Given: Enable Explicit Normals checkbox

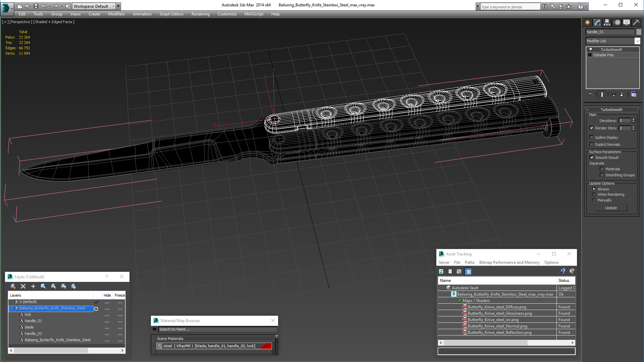Looking at the screenshot, I should point(592,144).
